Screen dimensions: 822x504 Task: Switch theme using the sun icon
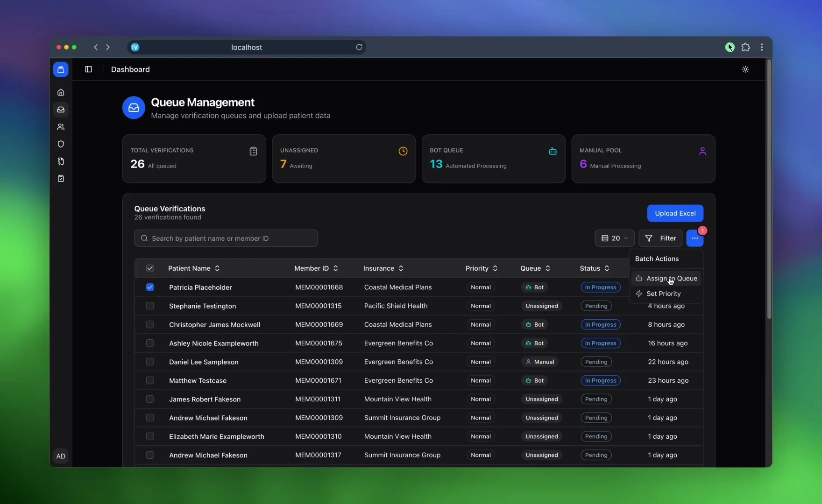click(x=745, y=70)
